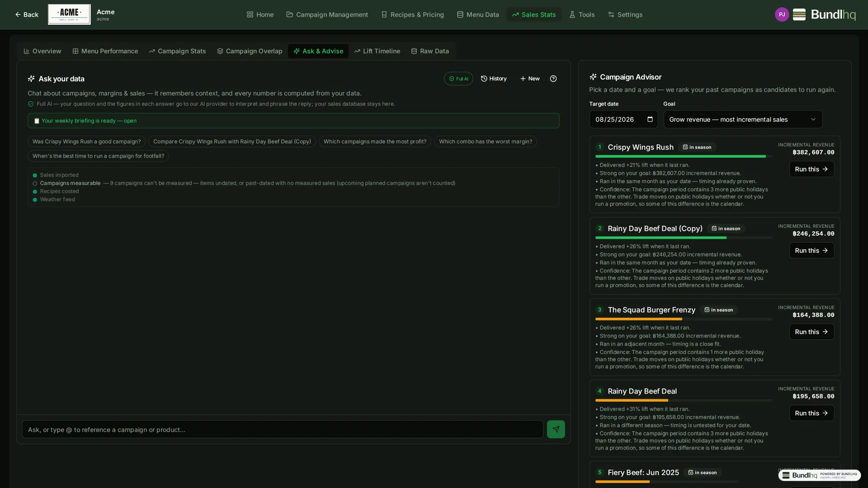Open Settings in top navigation

[625, 14]
